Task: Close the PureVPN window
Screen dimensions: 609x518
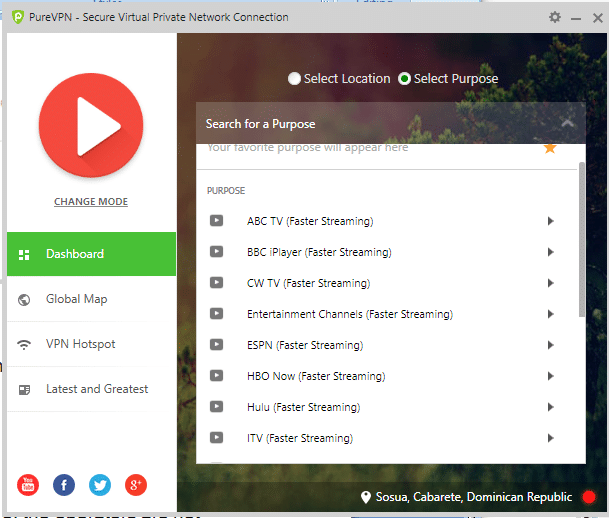Action: [x=597, y=18]
